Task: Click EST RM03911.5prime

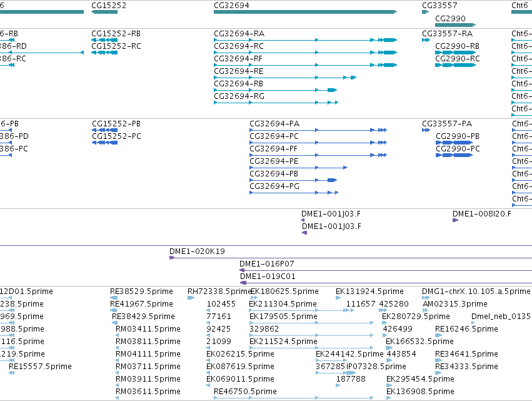Action: pyautogui.click(x=148, y=380)
